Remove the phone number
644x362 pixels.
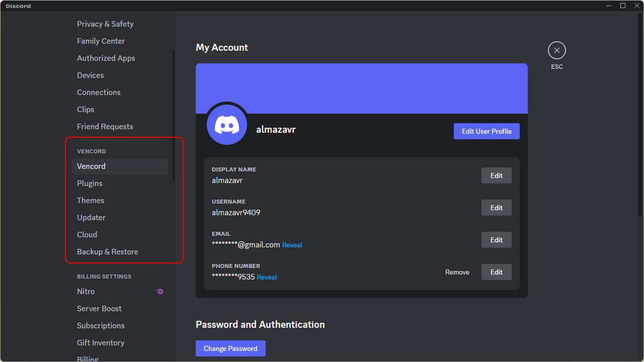[457, 272]
